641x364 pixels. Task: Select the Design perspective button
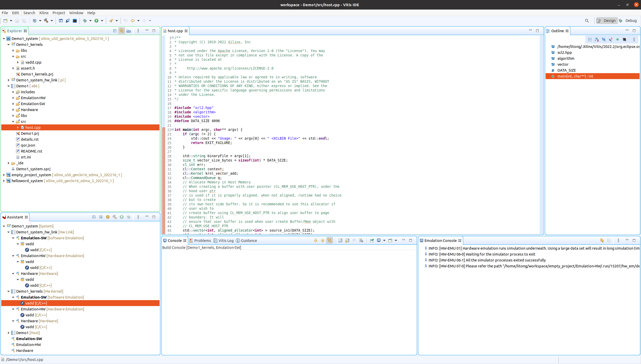(x=607, y=21)
